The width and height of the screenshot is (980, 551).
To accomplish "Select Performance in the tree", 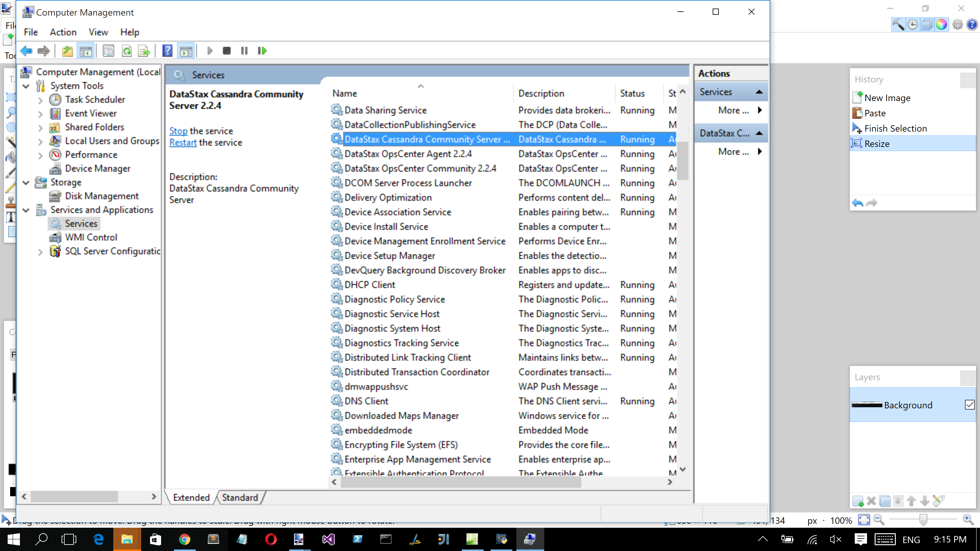I will (91, 155).
